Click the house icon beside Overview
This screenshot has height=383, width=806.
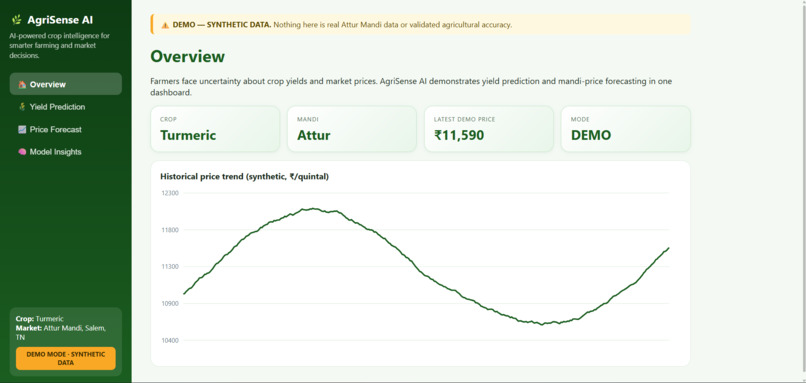[22, 84]
